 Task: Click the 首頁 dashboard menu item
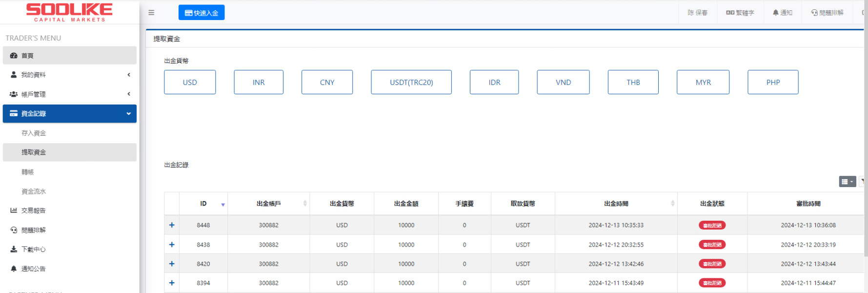[69, 56]
